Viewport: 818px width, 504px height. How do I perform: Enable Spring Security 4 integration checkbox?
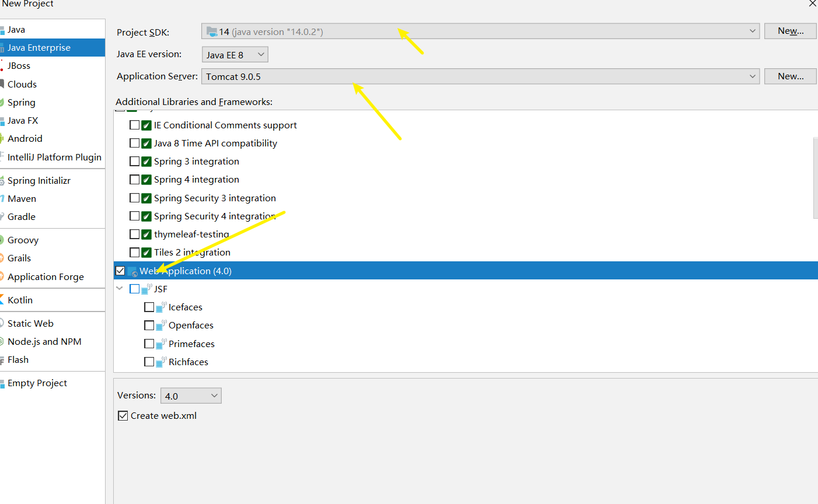click(134, 216)
